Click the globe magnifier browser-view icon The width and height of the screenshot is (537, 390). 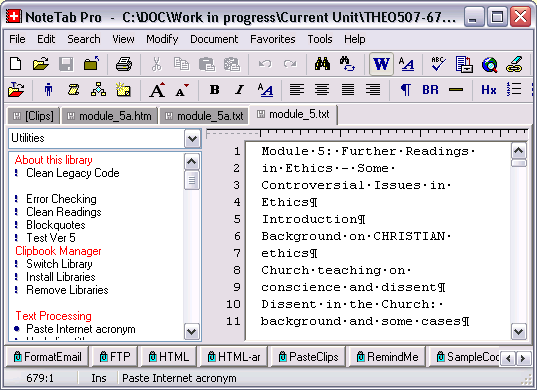click(489, 64)
